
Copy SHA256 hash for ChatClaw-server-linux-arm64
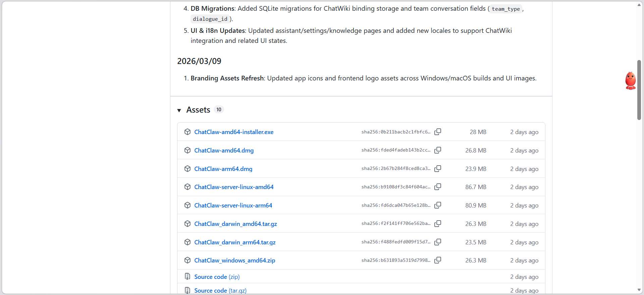coord(438,205)
